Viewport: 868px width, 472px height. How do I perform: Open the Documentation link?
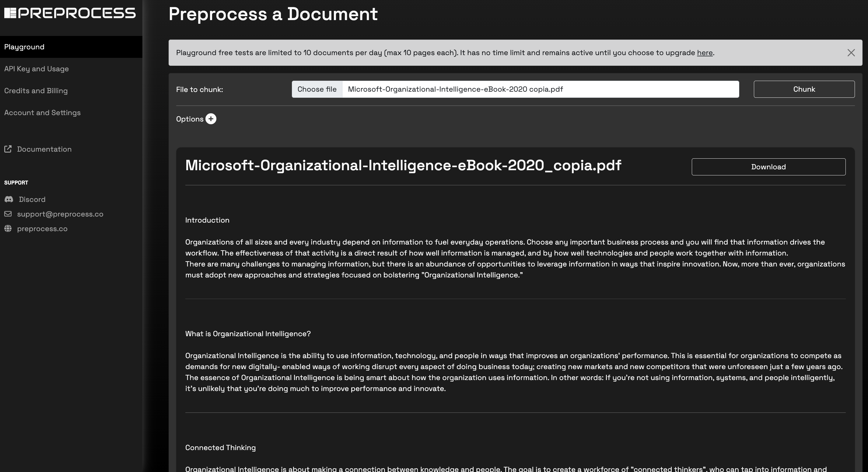[x=44, y=149]
